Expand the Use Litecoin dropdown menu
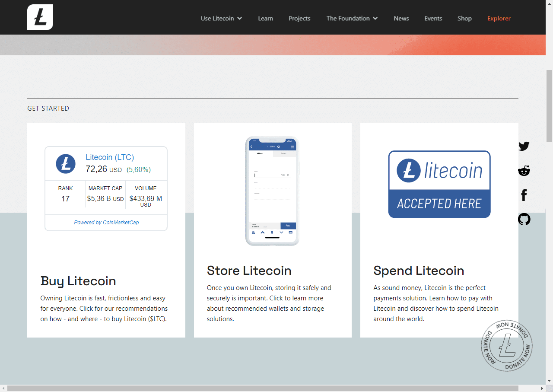553x392 pixels. (221, 18)
